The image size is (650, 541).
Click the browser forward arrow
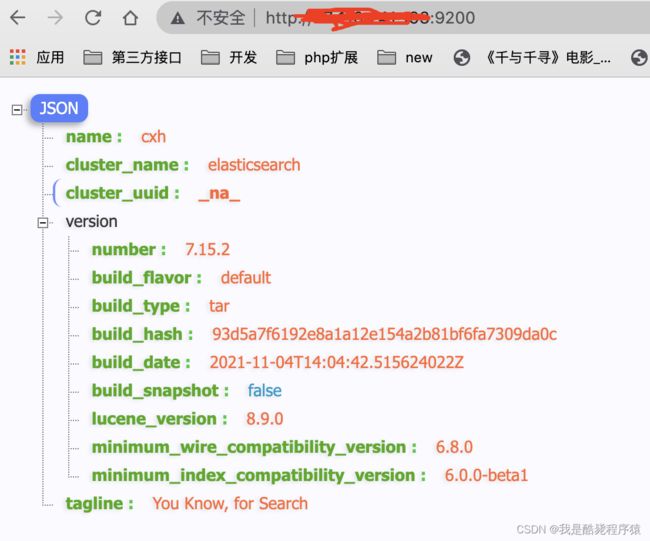(x=55, y=18)
